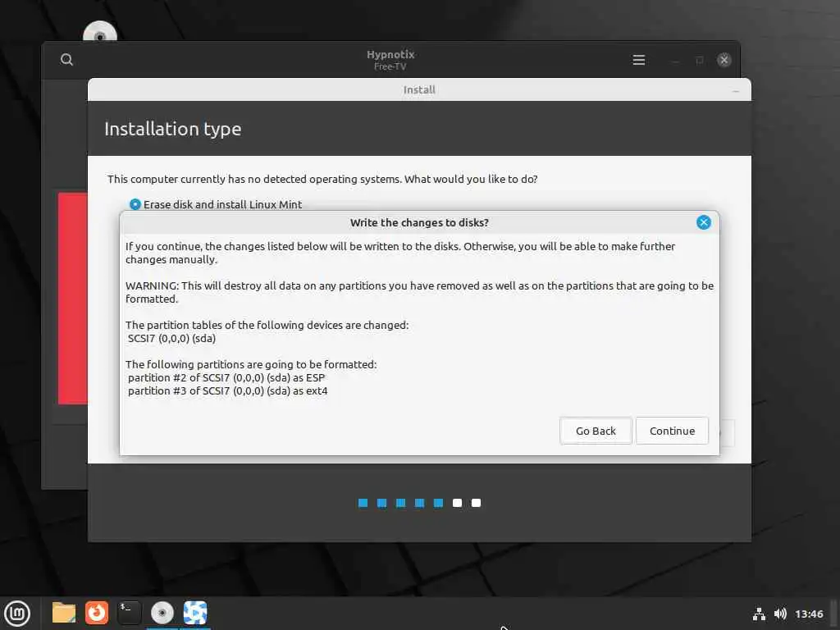Click the 'partition #3 ... as ext4' line
The image size is (840, 630).
[228, 391]
